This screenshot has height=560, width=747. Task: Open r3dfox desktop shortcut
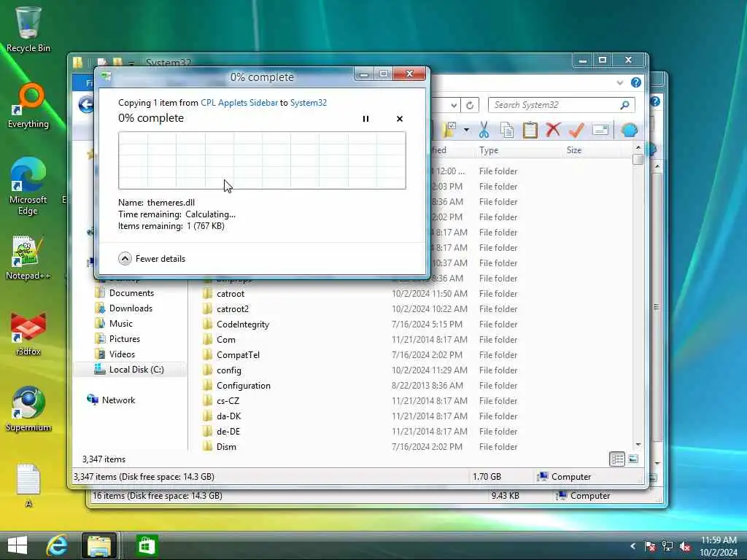click(x=28, y=333)
